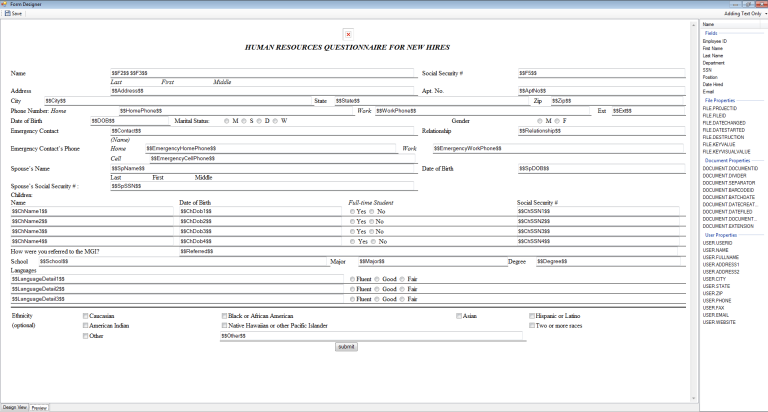Select Yes for first child full-time student
The height and width of the screenshot is (412, 768).
coord(351,212)
